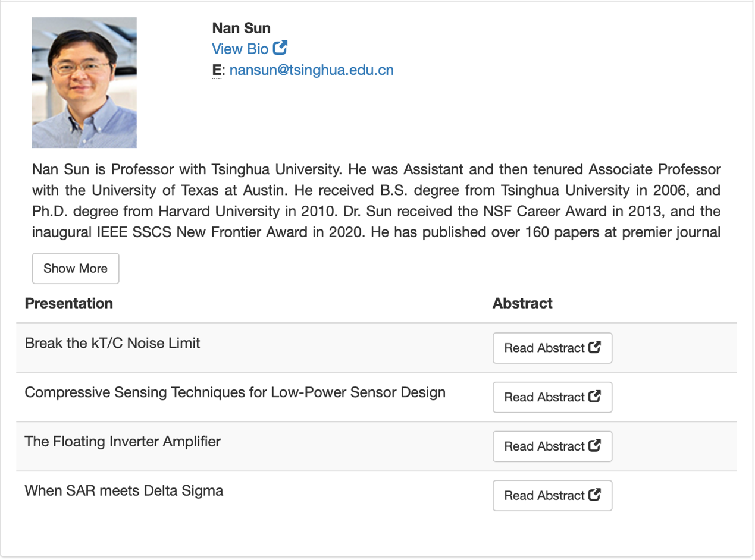The width and height of the screenshot is (755, 560).
Task: Click Read Abstract for Break the kT/C Noise Limit
Action: pyautogui.click(x=544, y=348)
